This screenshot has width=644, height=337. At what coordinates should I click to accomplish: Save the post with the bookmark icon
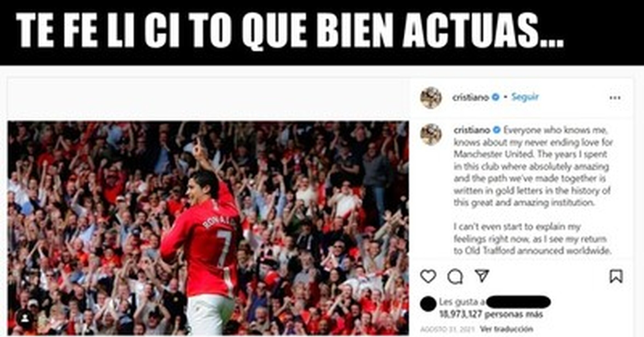tap(616, 276)
